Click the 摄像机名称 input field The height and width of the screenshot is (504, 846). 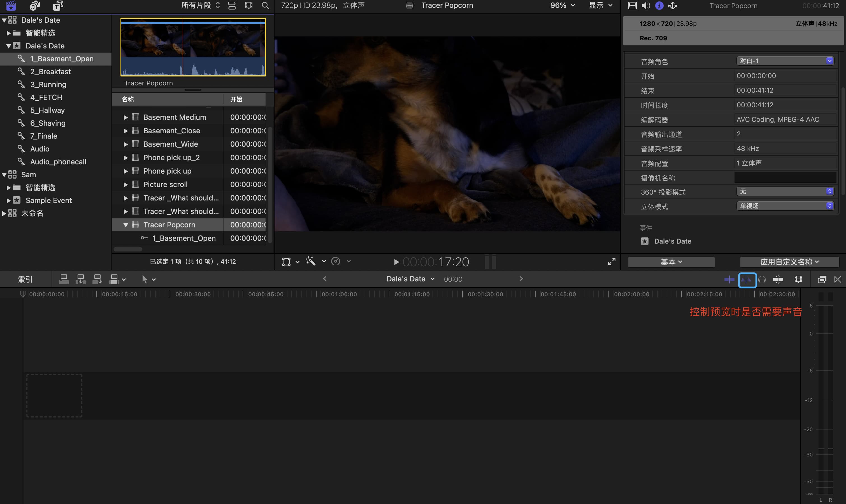[x=785, y=177]
